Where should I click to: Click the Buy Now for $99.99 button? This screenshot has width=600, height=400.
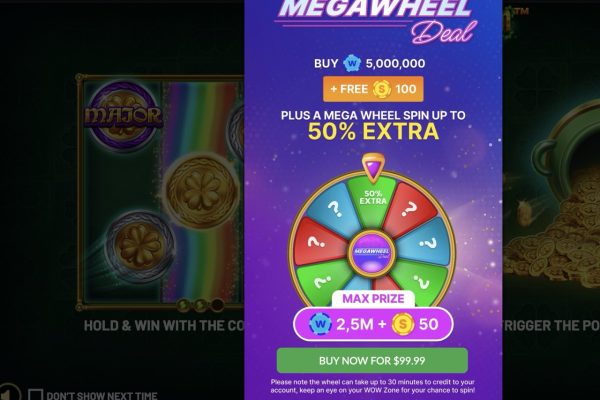click(372, 361)
